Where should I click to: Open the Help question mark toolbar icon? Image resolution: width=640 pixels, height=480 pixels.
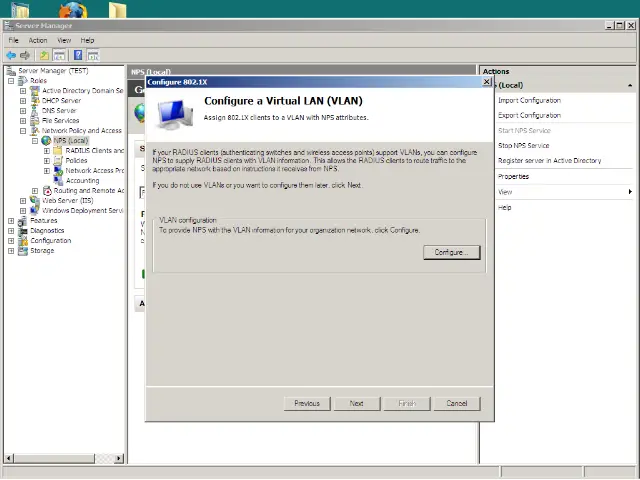[x=78, y=55]
